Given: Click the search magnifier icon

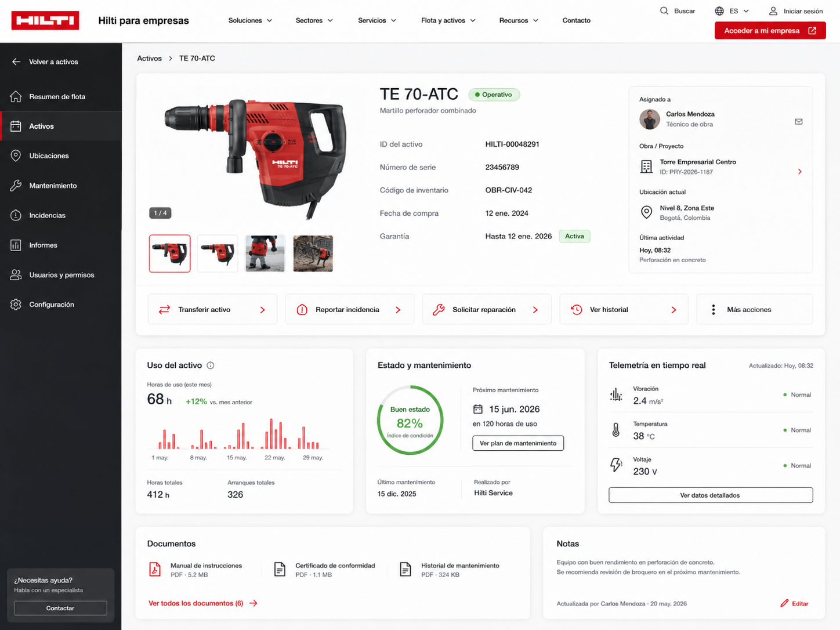Looking at the screenshot, I should pos(664,11).
